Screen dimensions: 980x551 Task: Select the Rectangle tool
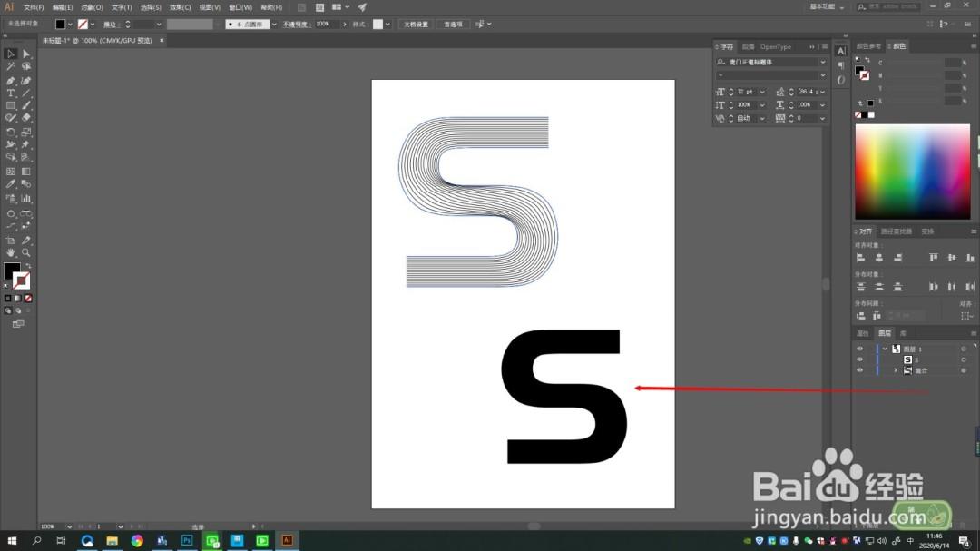click(11, 105)
